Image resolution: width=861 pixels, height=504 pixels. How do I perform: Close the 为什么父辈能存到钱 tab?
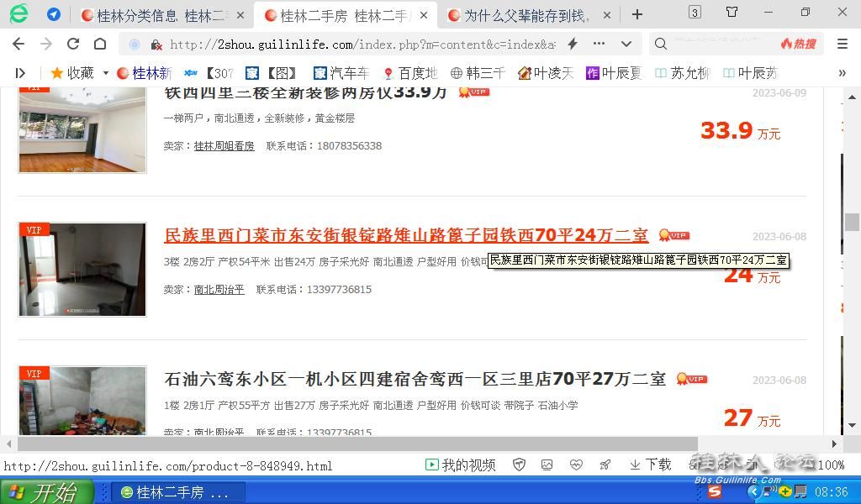pos(607,15)
